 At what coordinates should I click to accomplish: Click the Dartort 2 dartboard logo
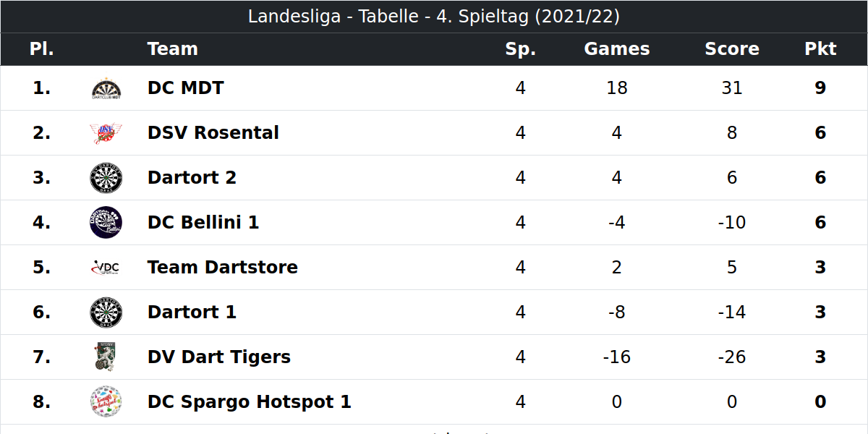click(x=106, y=178)
